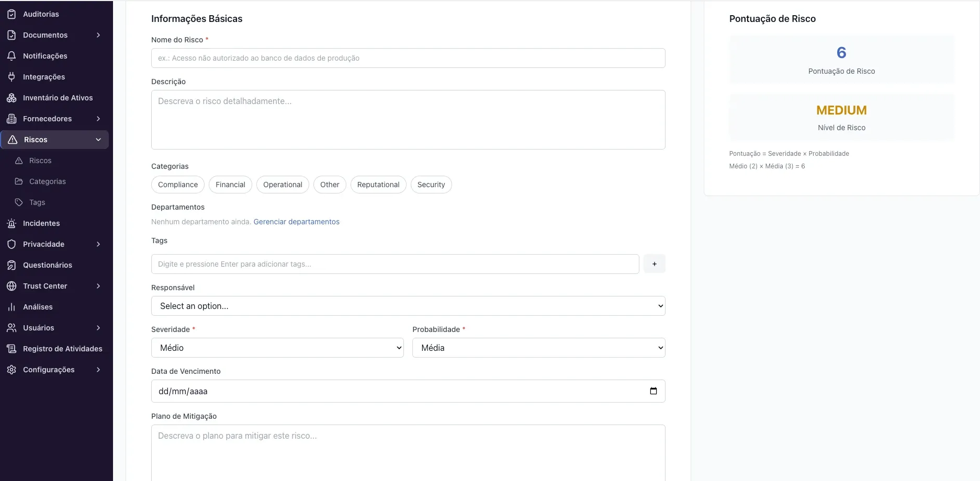Viewport: 980px width, 481px height.
Task: Click the Registro de Atividades log icon
Action: tap(12, 349)
